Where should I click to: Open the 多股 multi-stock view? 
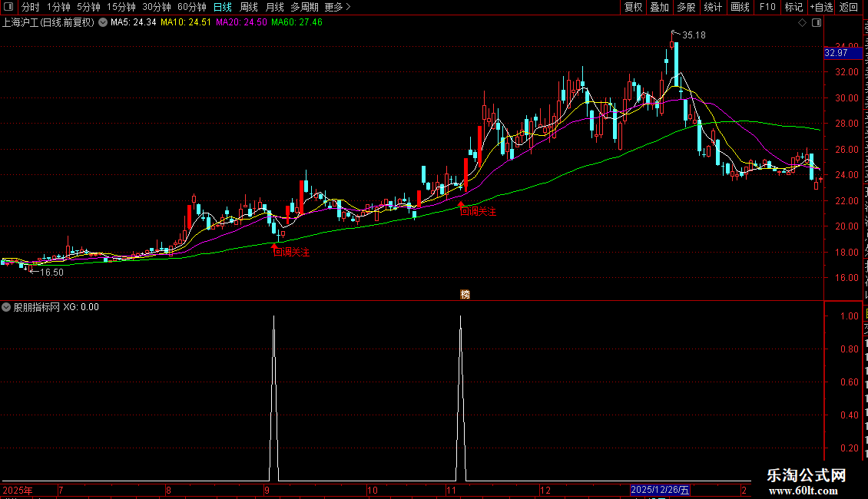point(686,7)
